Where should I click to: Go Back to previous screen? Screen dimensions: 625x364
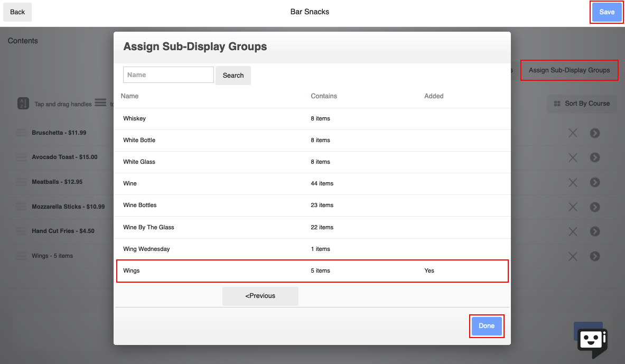(x=17, y=12)
